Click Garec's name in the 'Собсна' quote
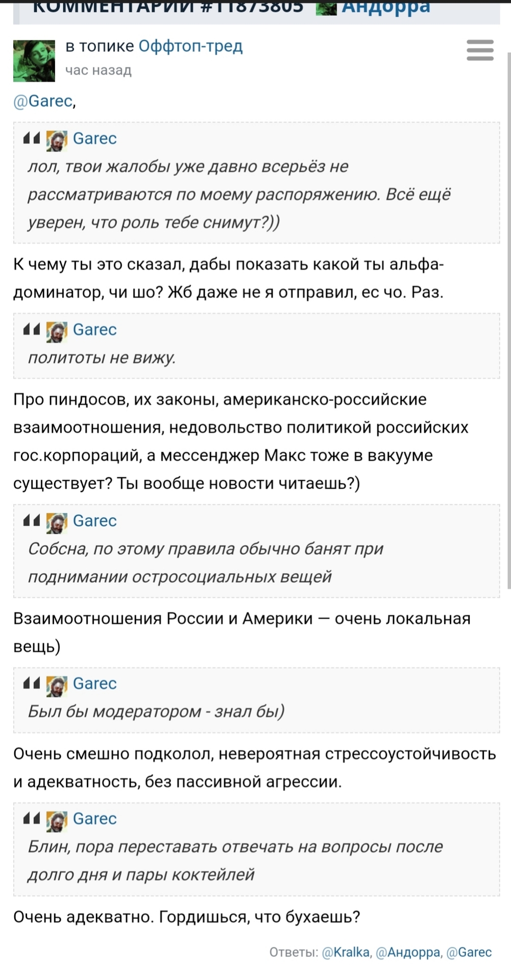Image resolution: width=511 pixels, height=980 pixels. (x=95, y=521)
